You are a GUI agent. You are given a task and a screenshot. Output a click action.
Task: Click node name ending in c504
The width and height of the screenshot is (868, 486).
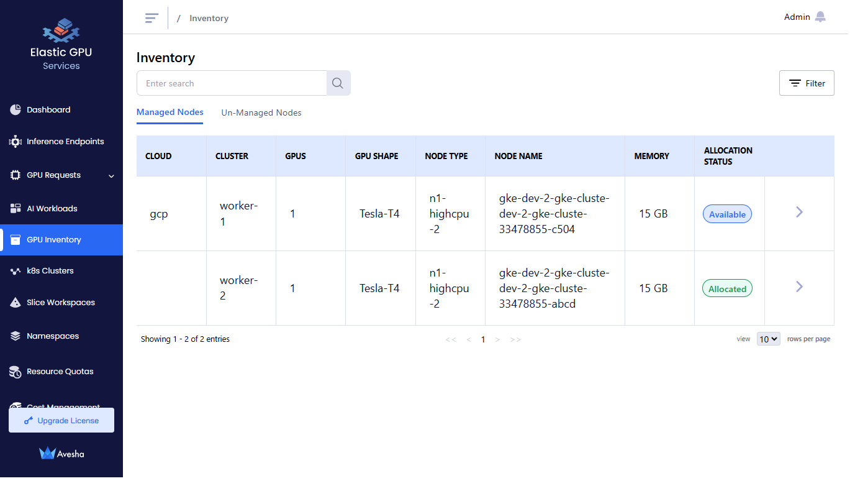[x=554, y=214]
